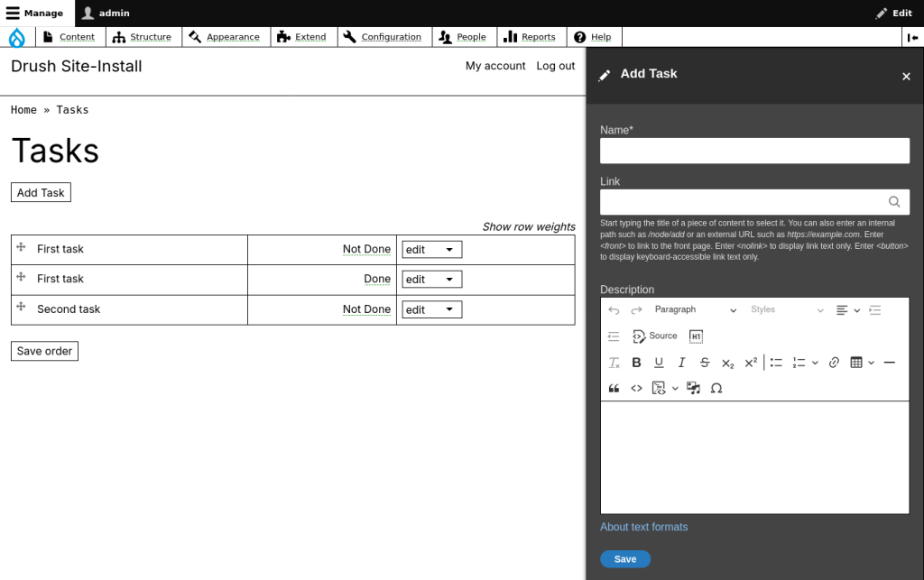Insert a horizontal line
924x580 pixels.
[889, 363]
